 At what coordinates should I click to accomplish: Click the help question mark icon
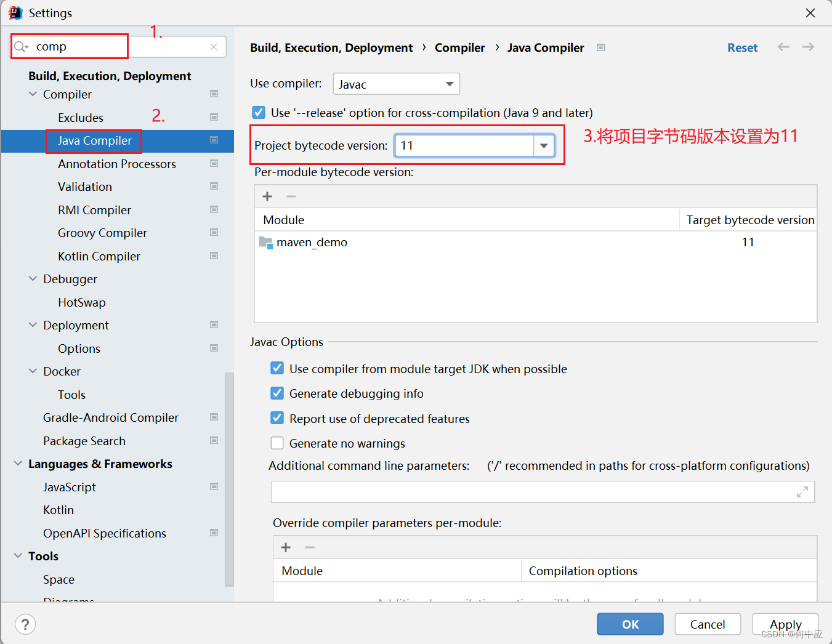point(25,624)
